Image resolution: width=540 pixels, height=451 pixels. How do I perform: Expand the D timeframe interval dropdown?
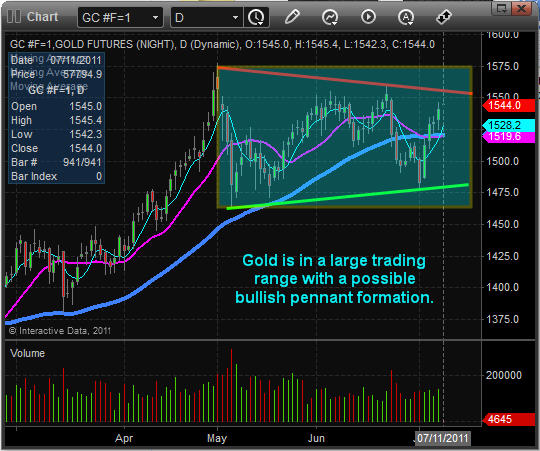tap(207, 17)
